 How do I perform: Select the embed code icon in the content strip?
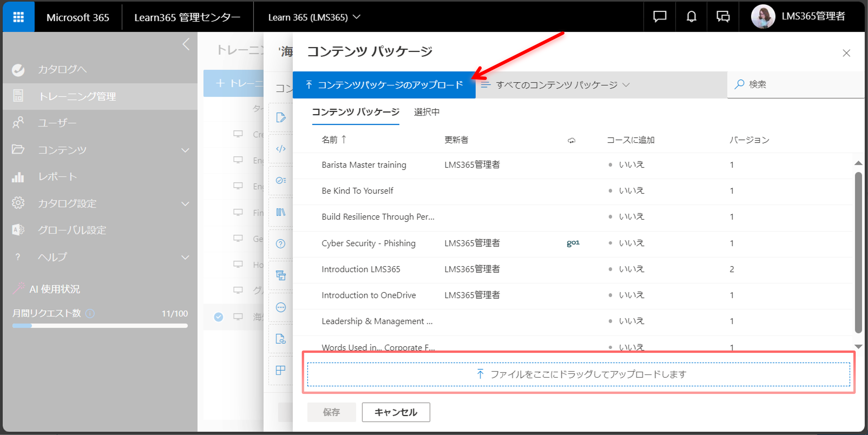[281, 149]
